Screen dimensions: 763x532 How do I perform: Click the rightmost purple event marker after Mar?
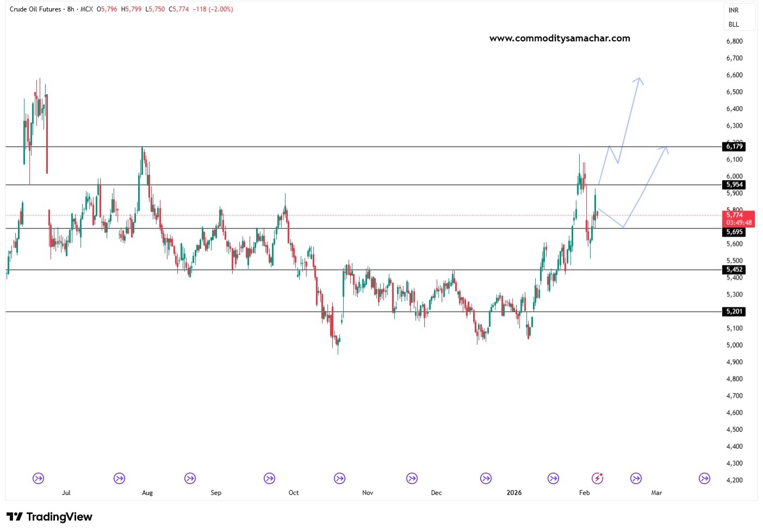[704, 479]
